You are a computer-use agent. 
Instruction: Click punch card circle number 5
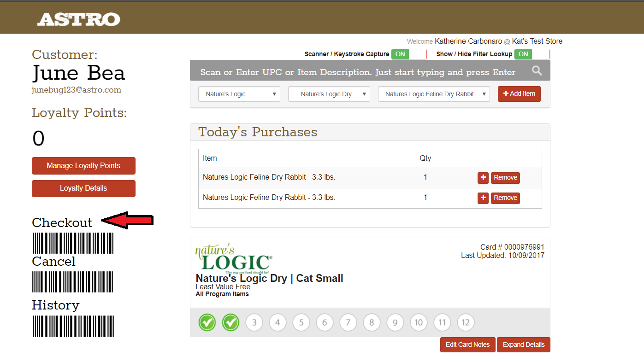(301, 322)
